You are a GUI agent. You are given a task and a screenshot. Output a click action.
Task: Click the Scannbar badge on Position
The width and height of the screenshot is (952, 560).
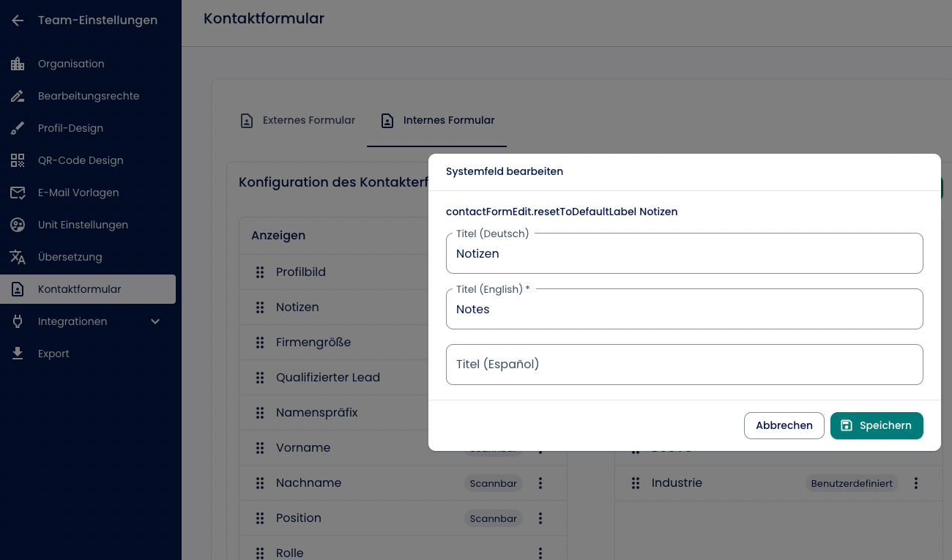coord(494,518)
